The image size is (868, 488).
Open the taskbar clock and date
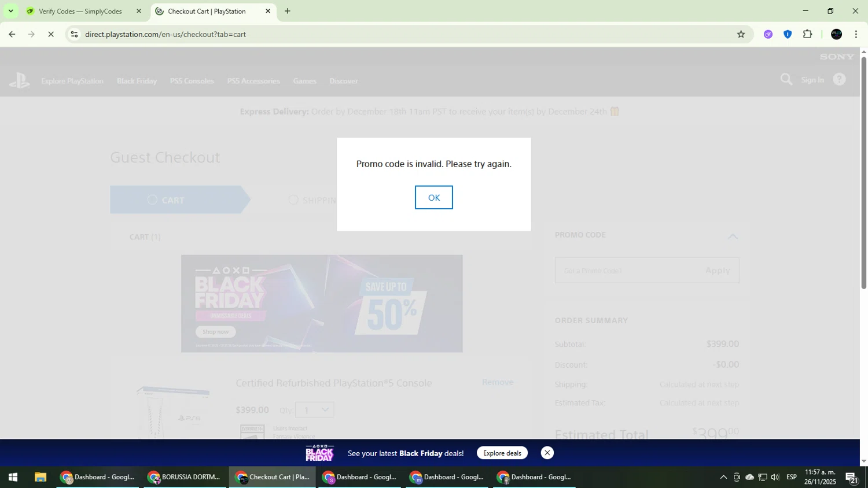[820, 477]
